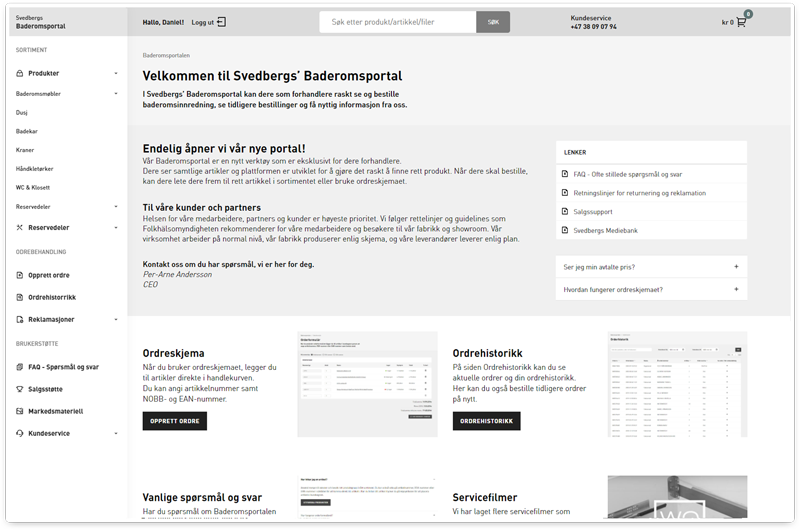Viewport: 800px width, 530px height.
Task: Click the Opprett ordre document icon
Action: [19, 275]
